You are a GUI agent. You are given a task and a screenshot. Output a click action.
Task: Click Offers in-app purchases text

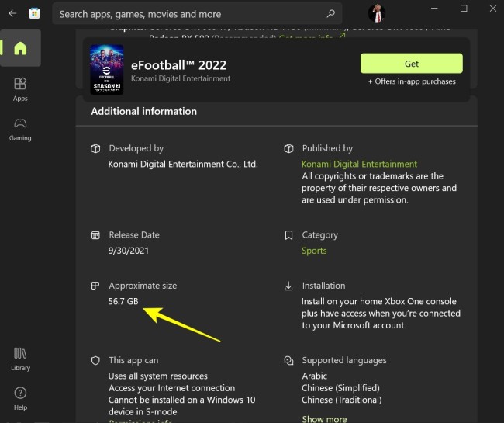[x=412, y=81]
